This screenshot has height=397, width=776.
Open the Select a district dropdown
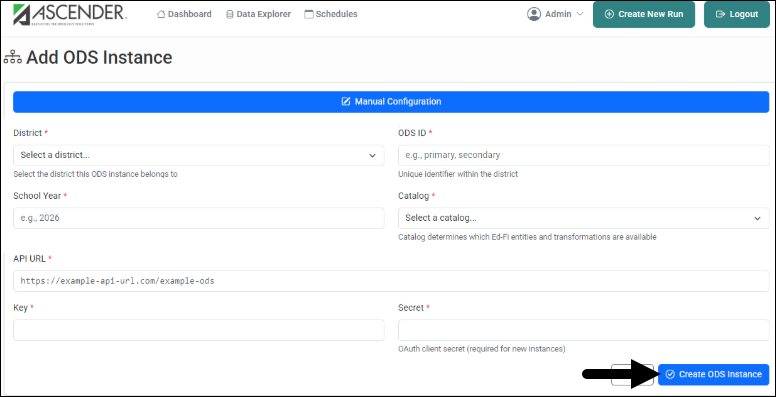[x=198, y=155]
